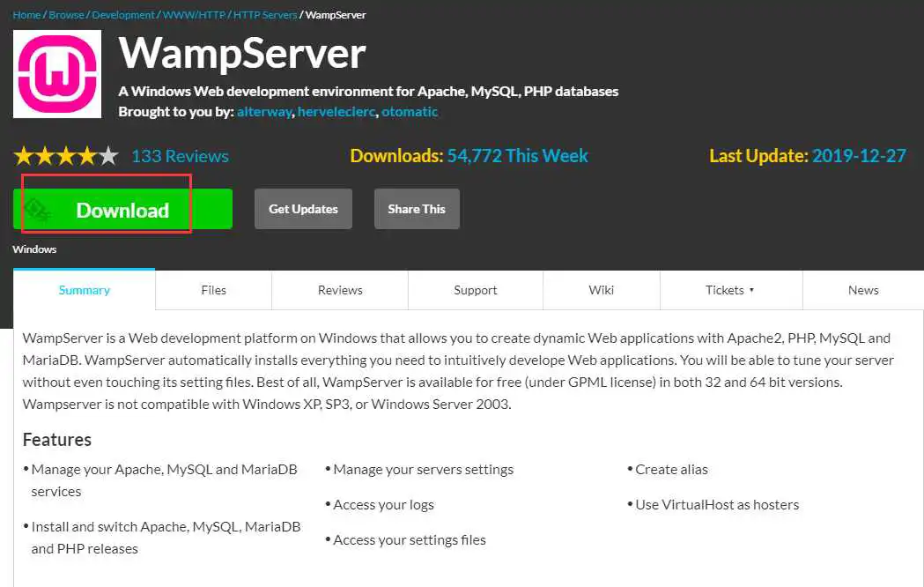This screenshot has height=587, width=924.
Task: Click the 'Create alias' feature text
Action: coord(671,470)
